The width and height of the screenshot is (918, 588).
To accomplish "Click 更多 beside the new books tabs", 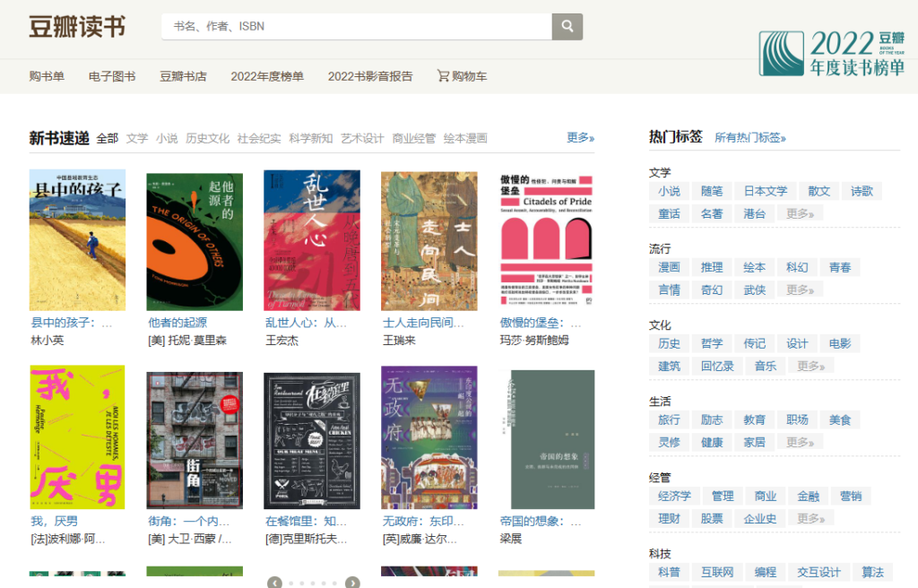I will [x=580, y=137].
